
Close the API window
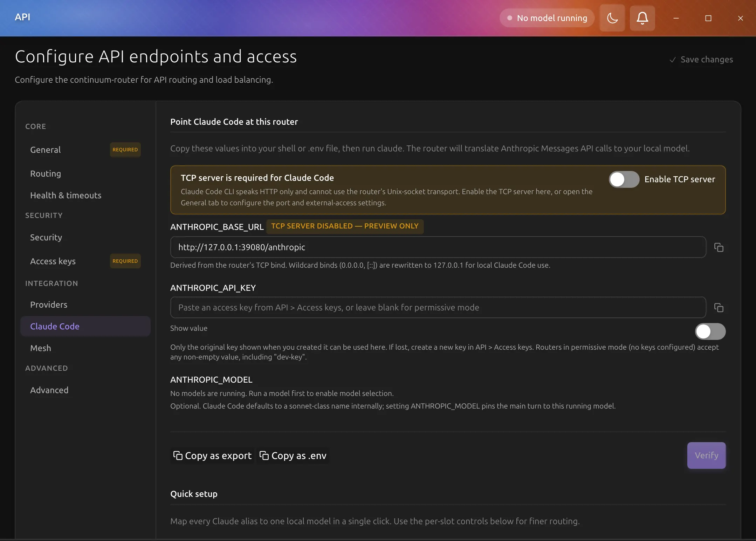(741, 18)
